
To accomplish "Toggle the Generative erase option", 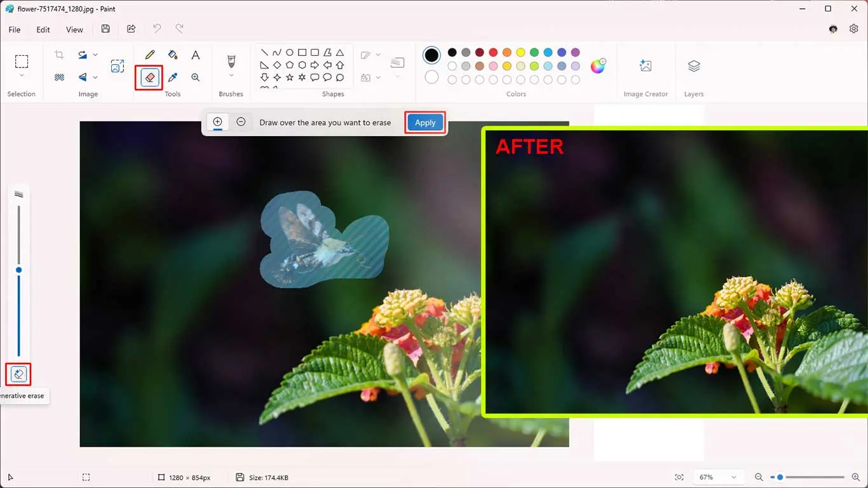I will pyautogui.click(x=18, y=374).
